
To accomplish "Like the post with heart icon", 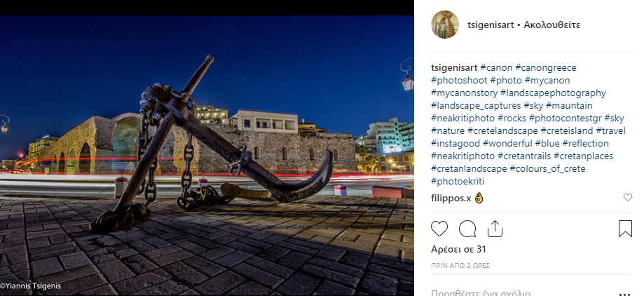I will [439, 229].
